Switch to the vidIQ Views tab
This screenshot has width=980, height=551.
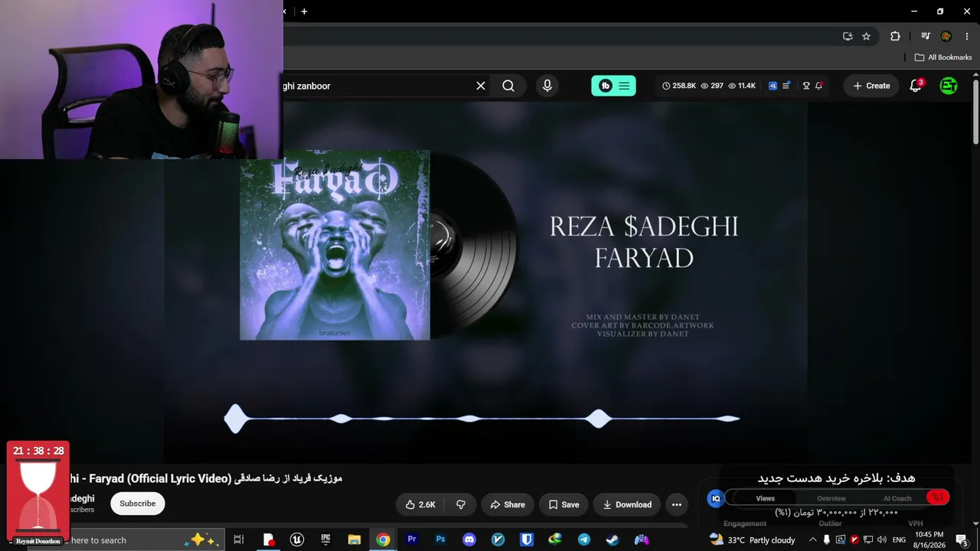click(766, 498)
